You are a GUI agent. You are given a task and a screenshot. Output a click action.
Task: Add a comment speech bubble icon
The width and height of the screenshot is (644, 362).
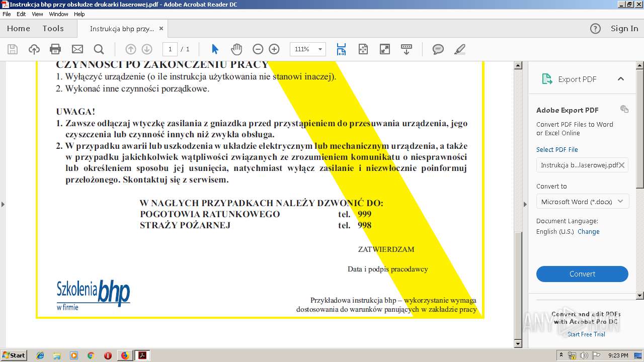(x=438, y=49)
